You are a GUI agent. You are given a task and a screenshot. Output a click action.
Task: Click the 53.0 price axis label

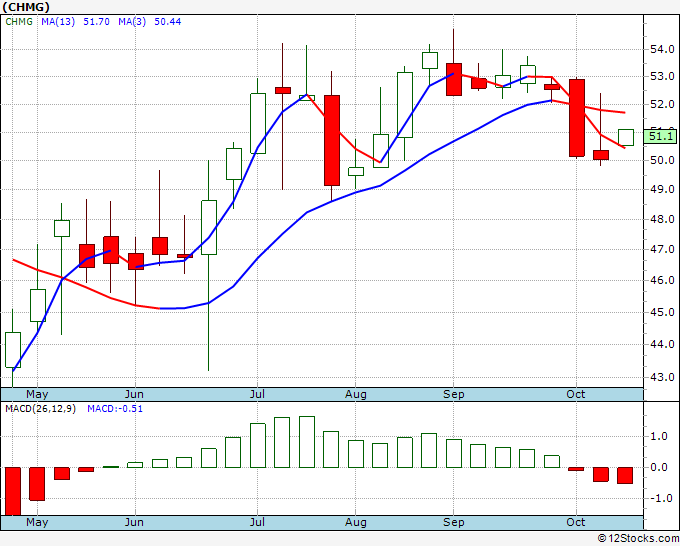tap(662, 77)
